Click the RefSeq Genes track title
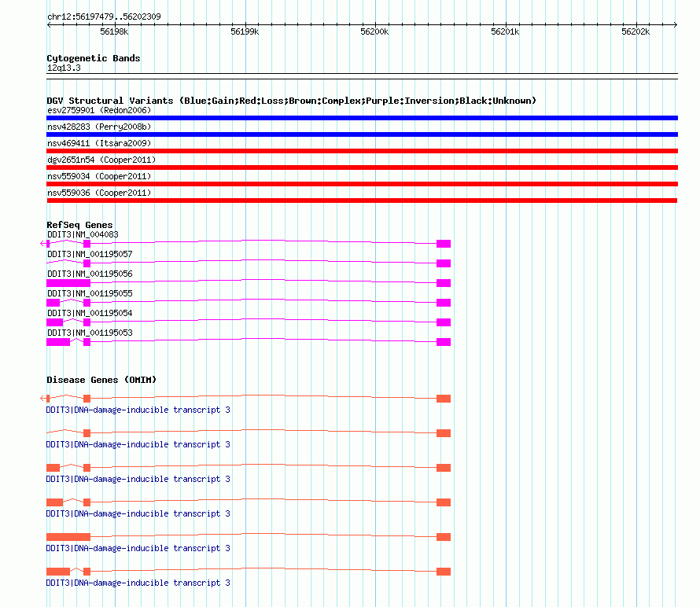The width and height of the screenshot is (700, 607). pos(79,225)
